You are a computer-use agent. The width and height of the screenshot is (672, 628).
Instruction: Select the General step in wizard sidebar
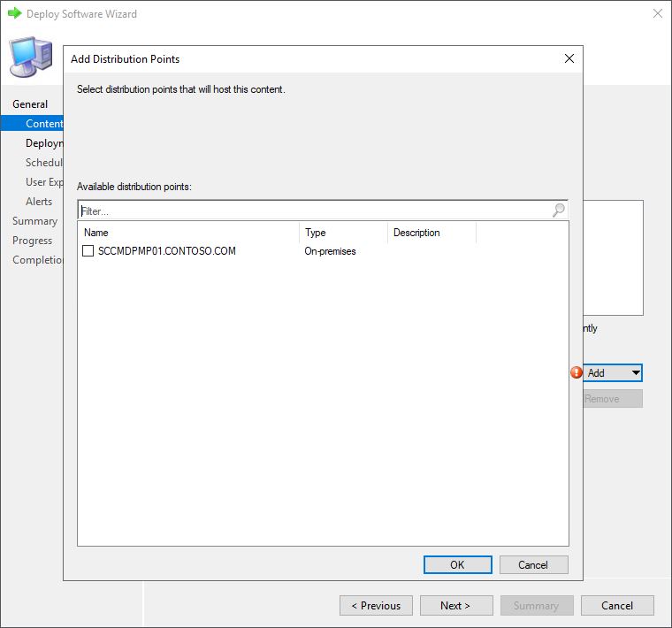click(30, 104)
